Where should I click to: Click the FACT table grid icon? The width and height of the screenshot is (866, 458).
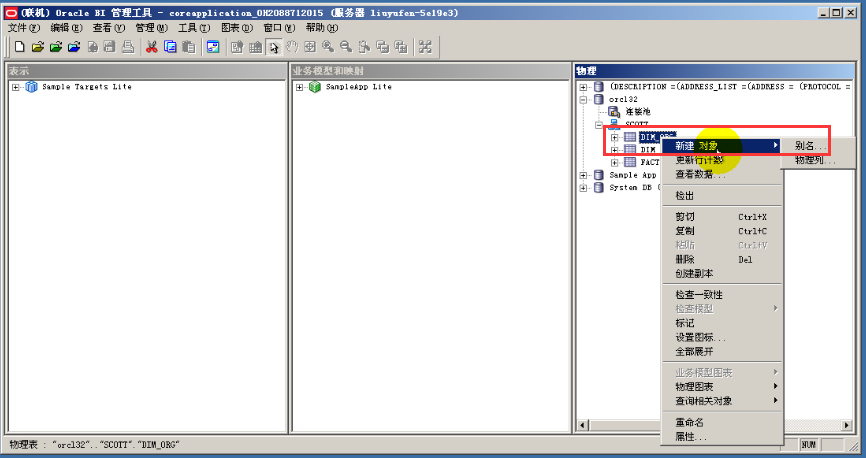coord(630,162)
